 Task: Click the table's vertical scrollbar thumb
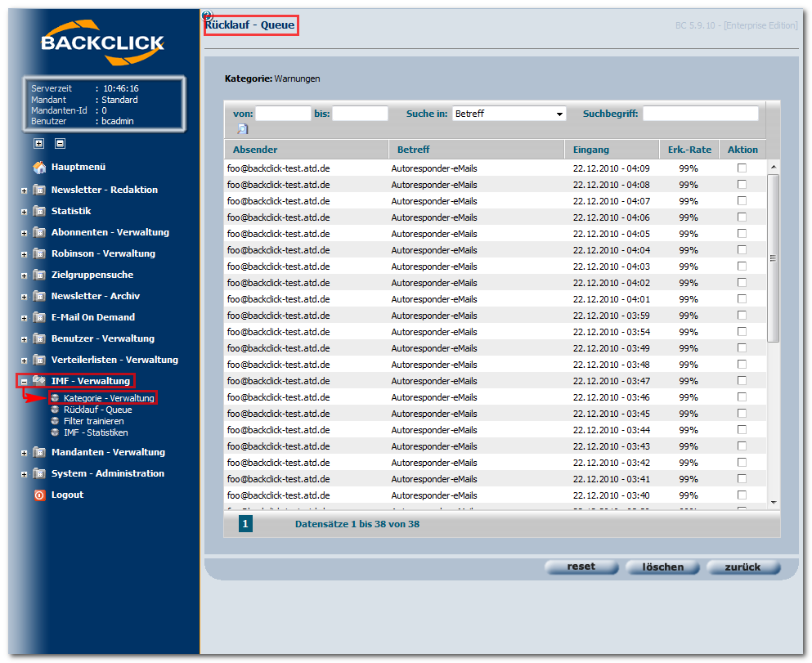pos(773,258)
